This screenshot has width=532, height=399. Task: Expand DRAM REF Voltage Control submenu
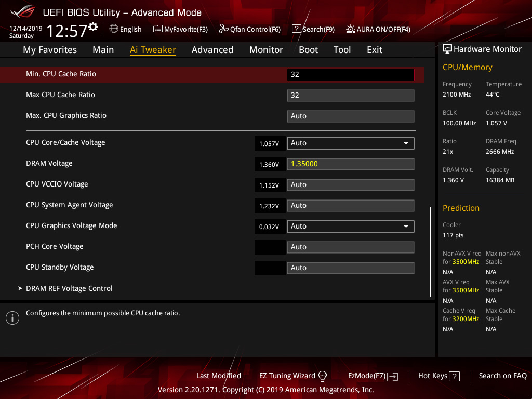69,288
